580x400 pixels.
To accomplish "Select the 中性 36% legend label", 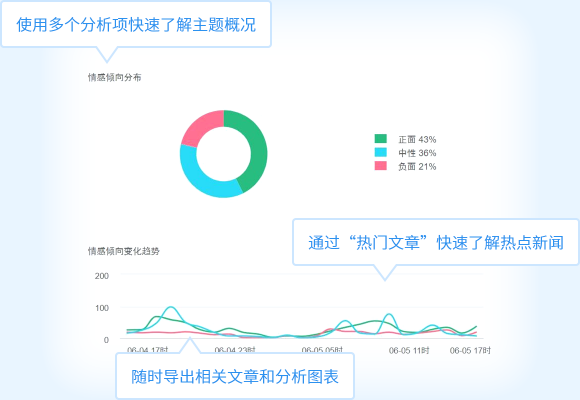I will point(417,153).
